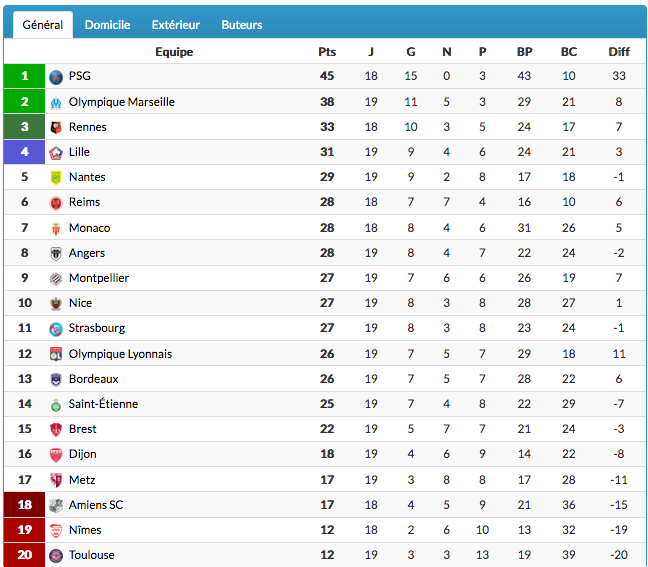Click the Saint-Étienne green crest

click(x=56, y=405)
